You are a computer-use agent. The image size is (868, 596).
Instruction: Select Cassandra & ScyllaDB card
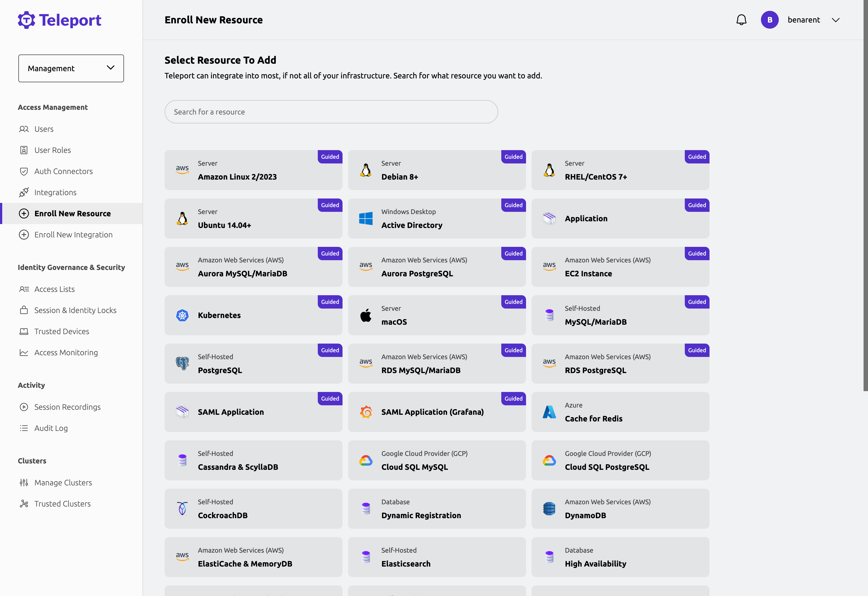pyautogui.click(x=253, y=460)
